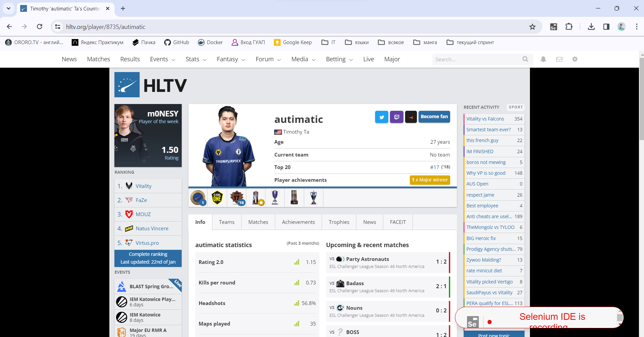Viewport: 644px width, 337px height.
Task: Open Zywoo Malding? forum thread
Action: point(494,260)
